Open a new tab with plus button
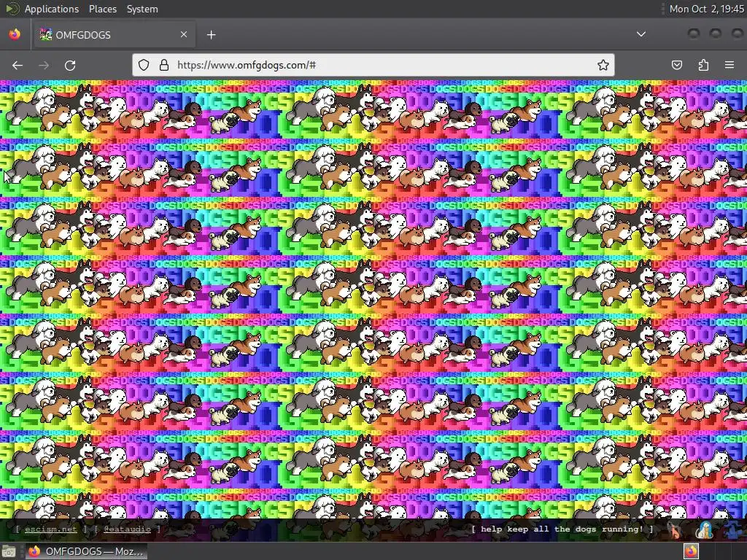 (211, 35)
